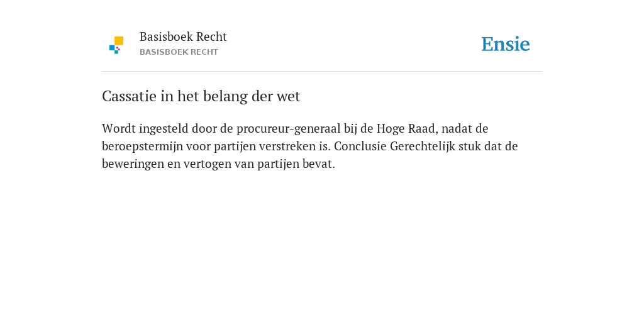Open the Basisboek Recht title link
This screenshot has height=322, width=644.
point(183,37)
